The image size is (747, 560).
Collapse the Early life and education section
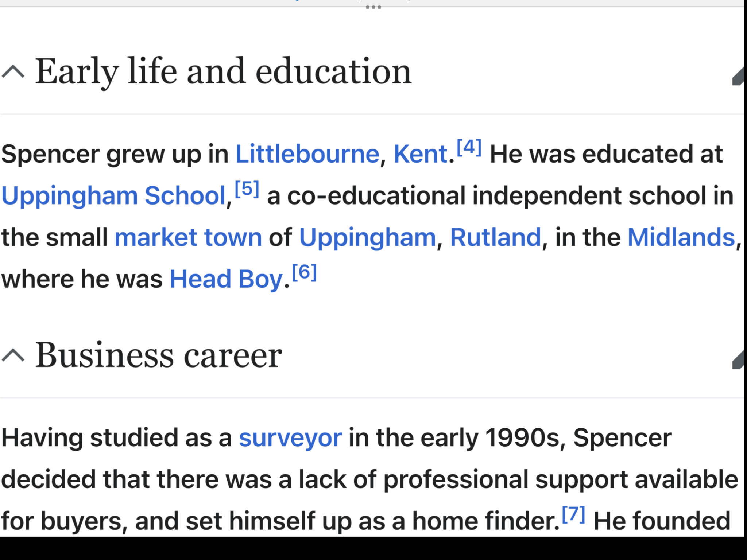[x=13, y=72]
